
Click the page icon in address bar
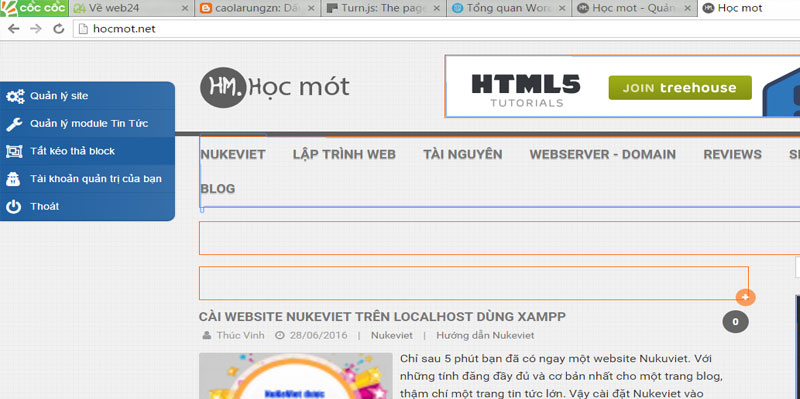(x=84, y=29)
